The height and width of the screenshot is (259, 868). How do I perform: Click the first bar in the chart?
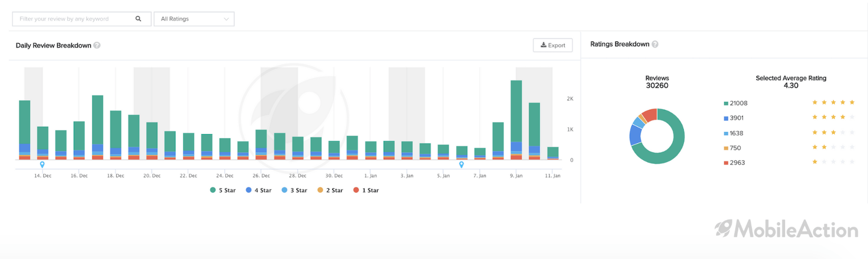(x=24, y=130)
